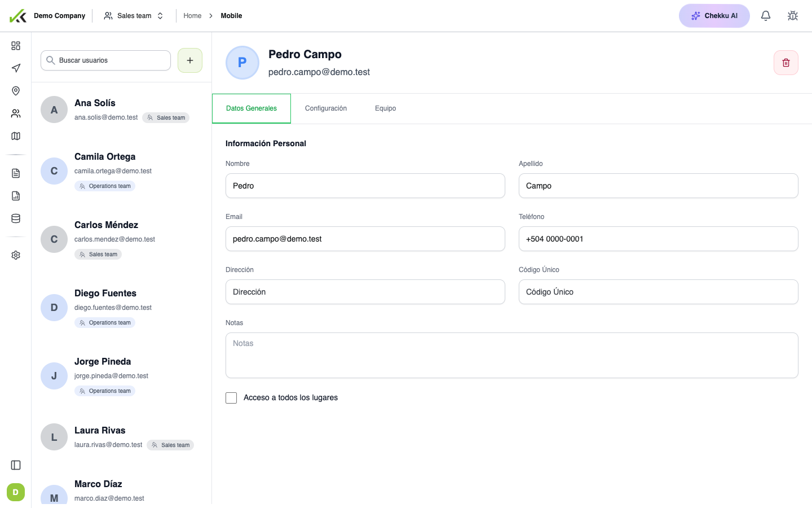Switch to the Equipo tab
The height and width of the screenshot is (508, 812).
pyautogui.click(x=386, y=108)
